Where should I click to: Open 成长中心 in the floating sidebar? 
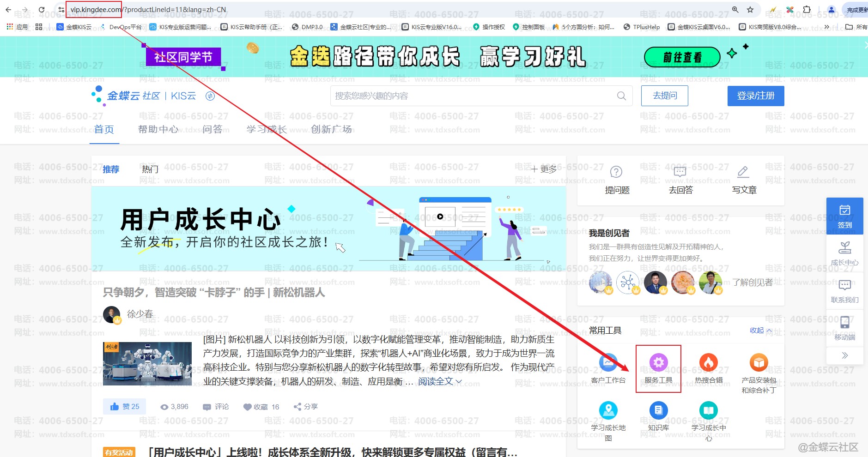coord(845,253)
